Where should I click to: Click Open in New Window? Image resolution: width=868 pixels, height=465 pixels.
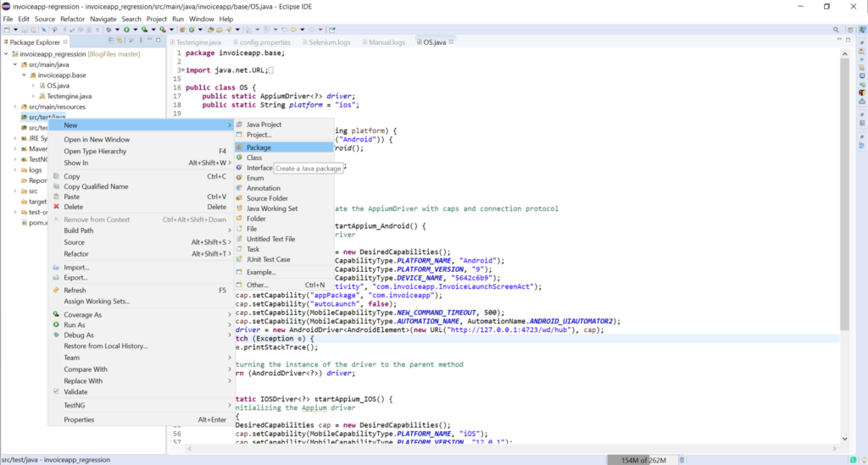(x=142, y=140)
